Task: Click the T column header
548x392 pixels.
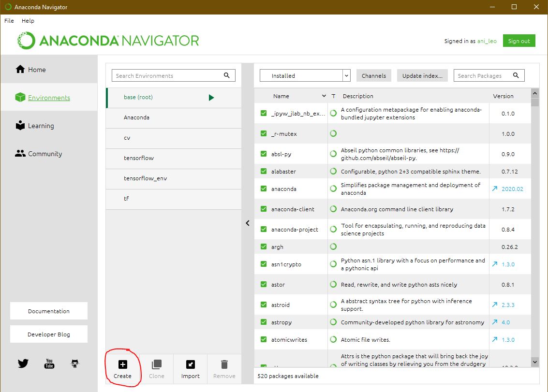Action: [x=333, y=96]
